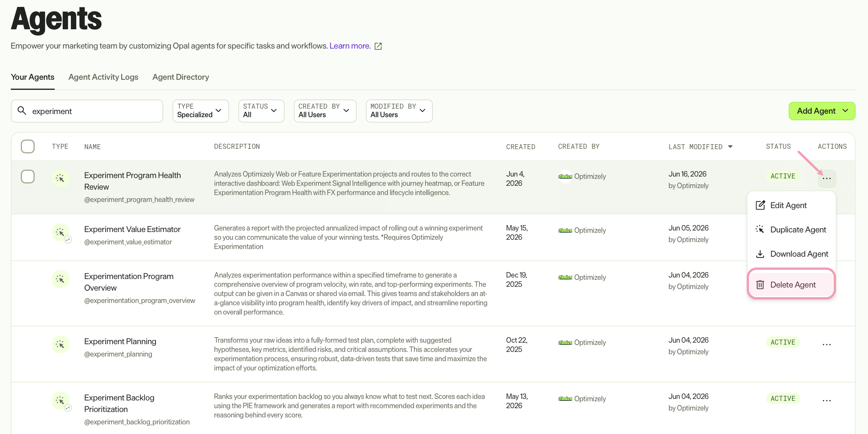Screen dimensions: 868x434
Task: Open the external link icon beside Learn more
Action: pos(378,46)
